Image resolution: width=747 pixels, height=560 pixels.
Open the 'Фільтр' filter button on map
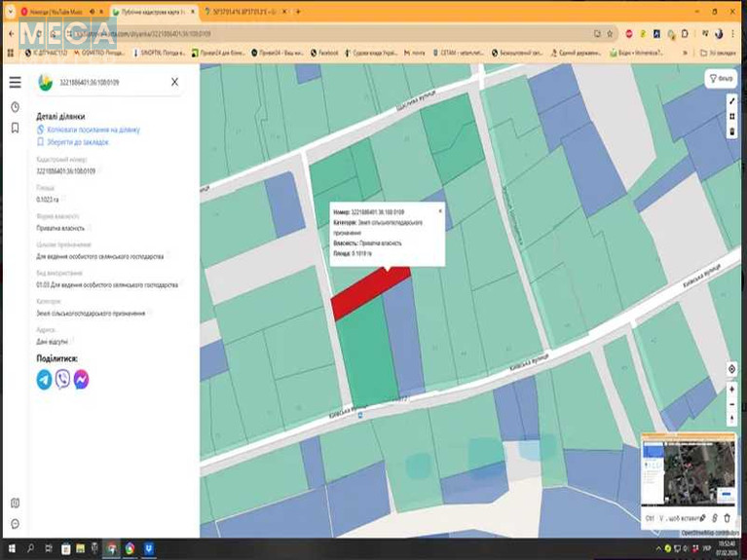721,78
